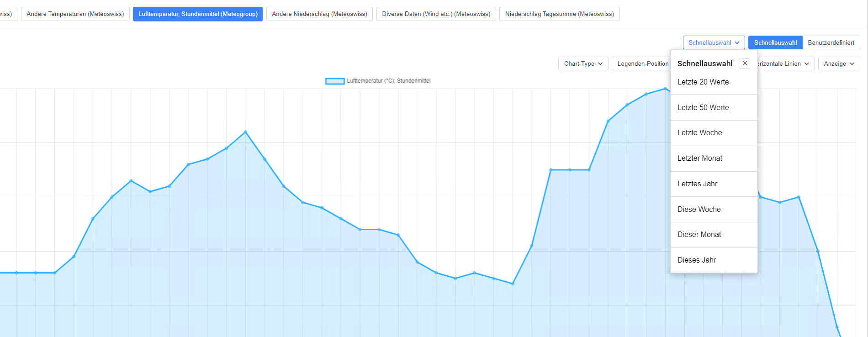Open the Chart-Type dropdown
This screenshot has height=337, width=868.
pyautogui.click(x=583, y=64)
